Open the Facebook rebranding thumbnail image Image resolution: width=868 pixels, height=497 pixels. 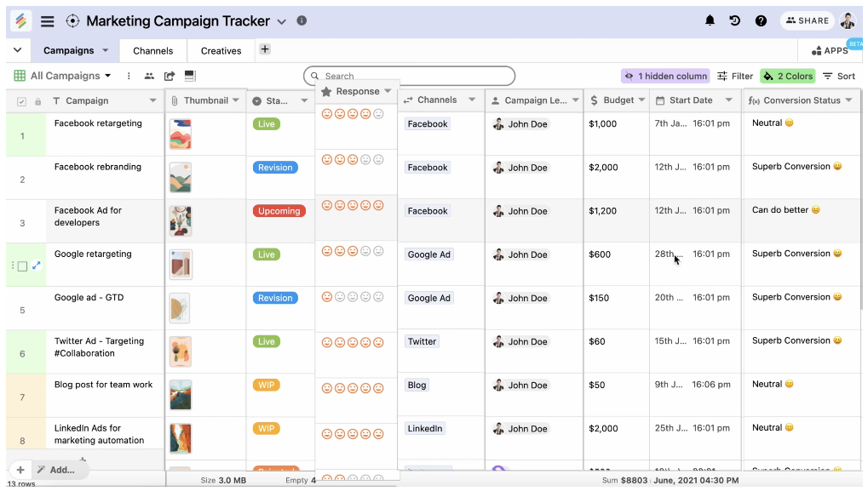point(181,178)
